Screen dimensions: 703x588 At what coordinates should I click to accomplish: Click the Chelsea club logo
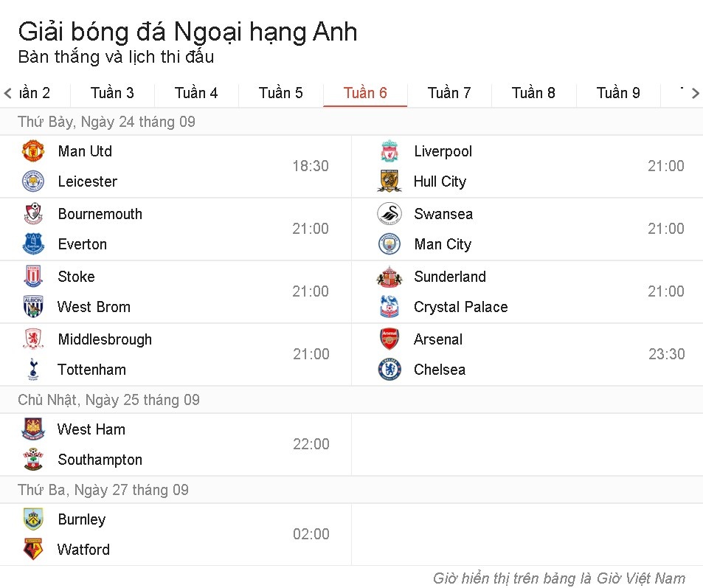pyautogui.click(x=389, y=370)
